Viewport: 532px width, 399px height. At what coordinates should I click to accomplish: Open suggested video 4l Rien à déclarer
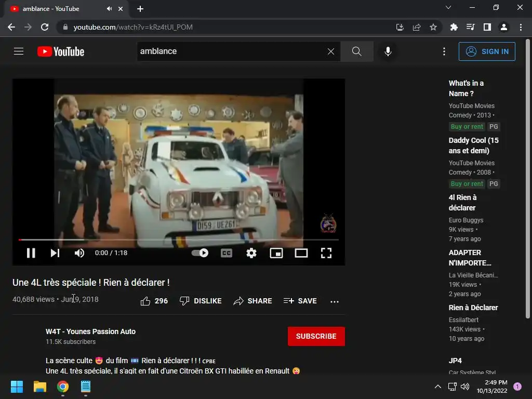coord(462,203)
